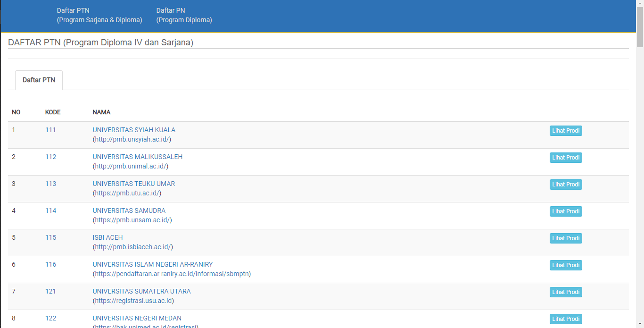Click Lihat Prodi for Universitas Malikussaleh

pos(566,158)
